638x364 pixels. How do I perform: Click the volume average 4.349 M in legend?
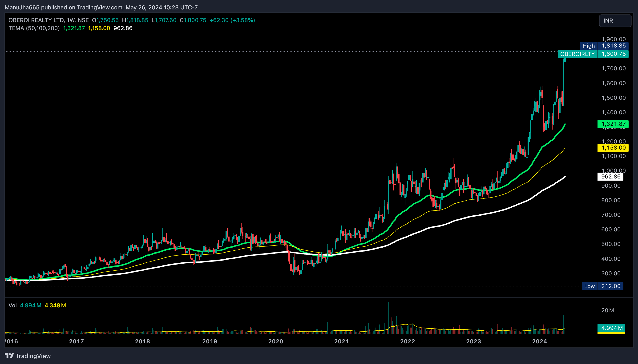55,305
